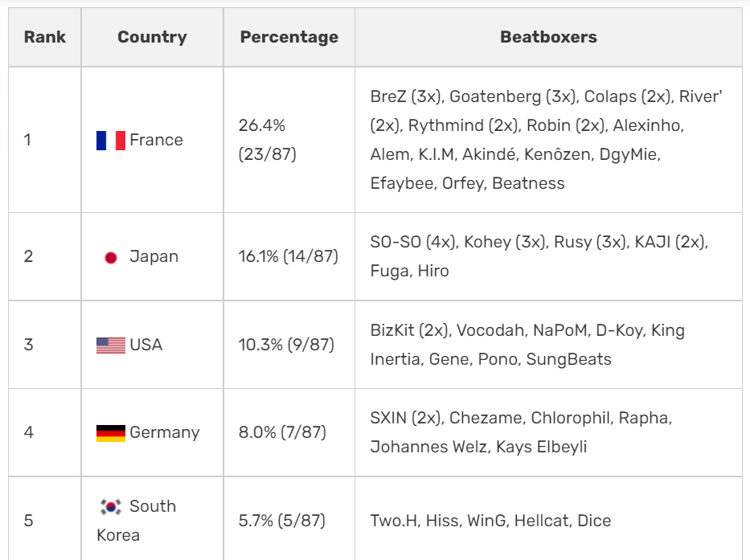Click the USA flag icon
750x560 pixels.
[x=110, y=345]
